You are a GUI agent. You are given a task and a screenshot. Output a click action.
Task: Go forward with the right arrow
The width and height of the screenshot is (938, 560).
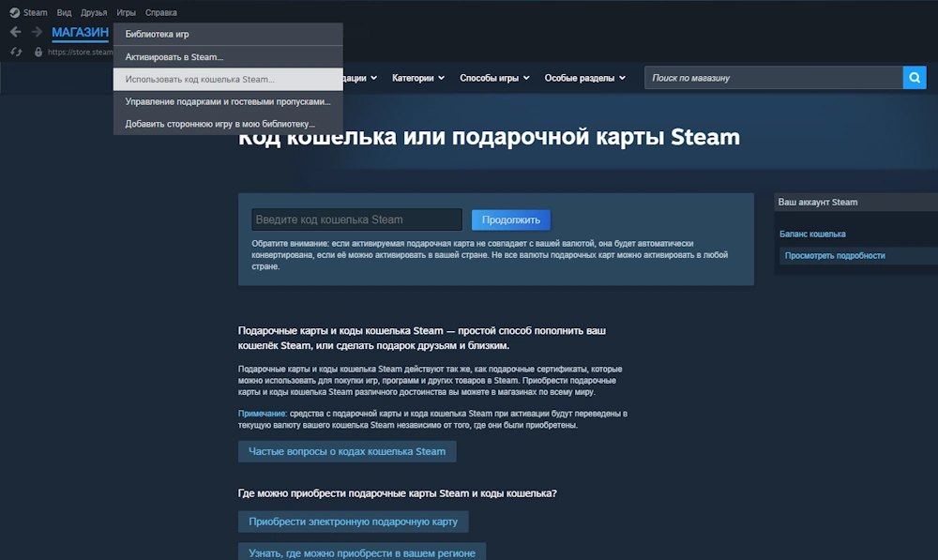pyautogui.click(x=37, y=32)
